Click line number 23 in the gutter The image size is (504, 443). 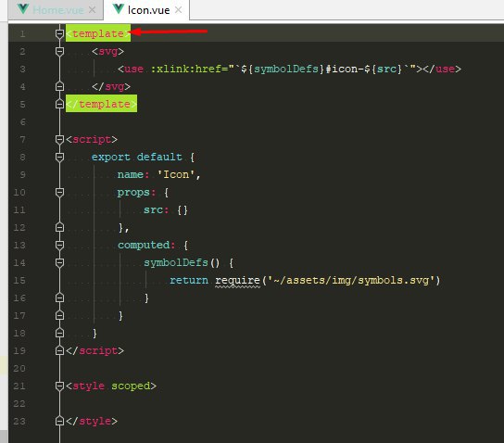(x=19, y=421)
